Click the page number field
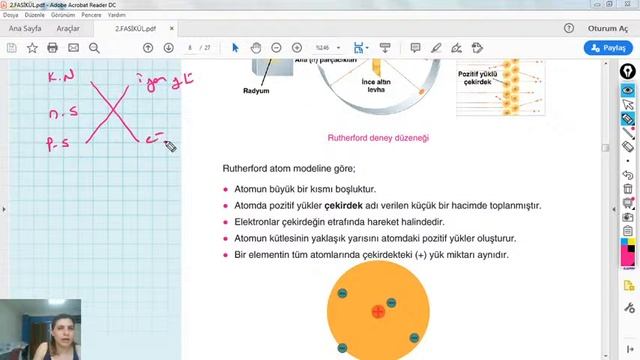The height and width of the screenshot is (360, 640). click(x=190, y=48)
